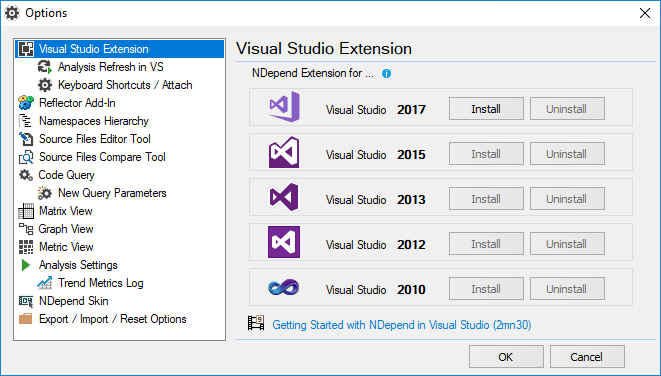Open Keyboard Shortcuts / Attach settings

pos(125,85)
